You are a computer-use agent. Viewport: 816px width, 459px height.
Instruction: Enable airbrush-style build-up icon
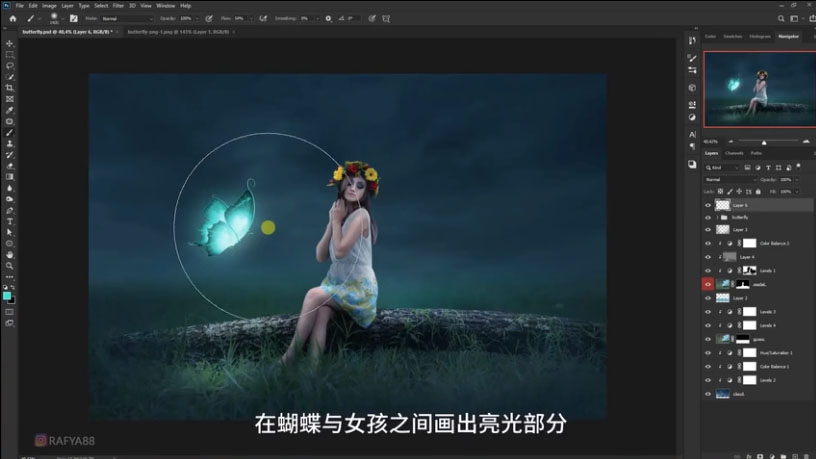[x=263, y=18]
